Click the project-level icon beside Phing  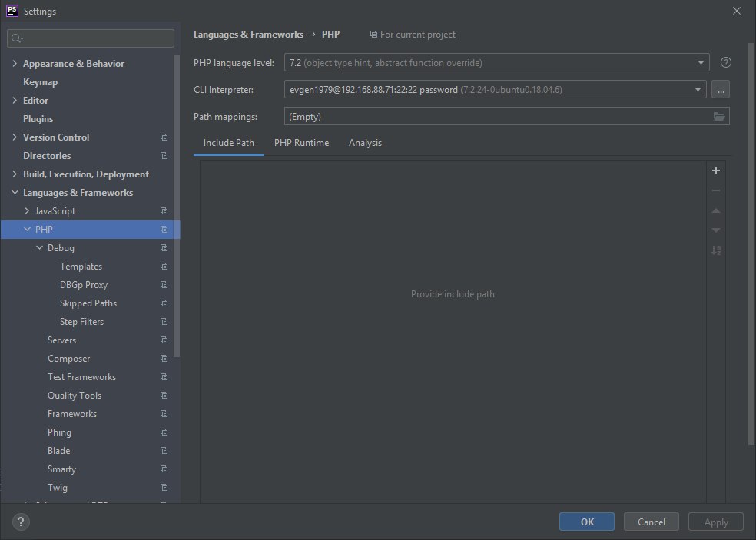coord(164,432)
